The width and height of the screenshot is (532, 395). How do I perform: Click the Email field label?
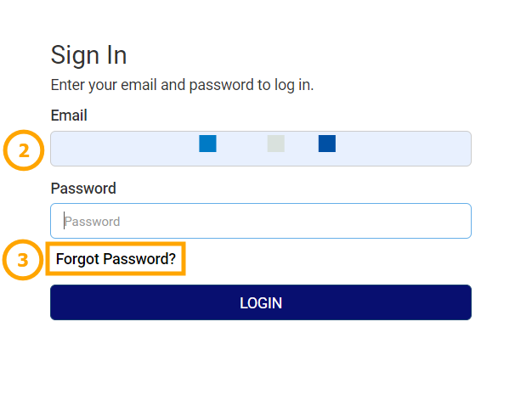[x=69, y=116]
